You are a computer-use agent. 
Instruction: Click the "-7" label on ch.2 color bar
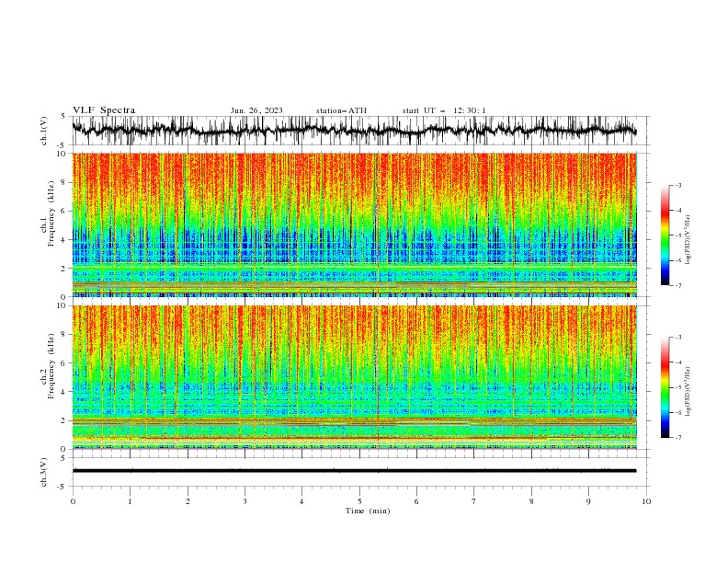(x=677, y=437)
